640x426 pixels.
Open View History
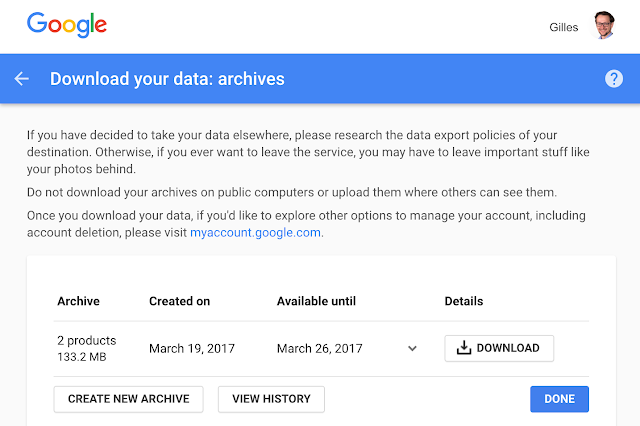pyautogui.click(x=271, y=399)
